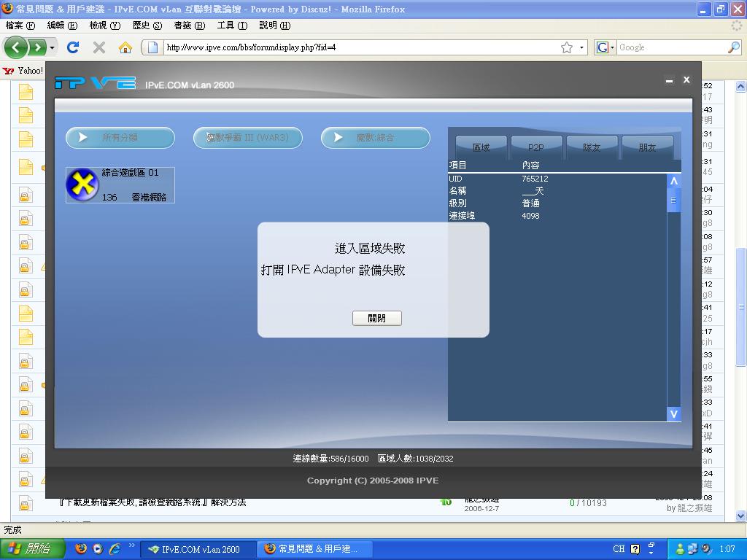
Task: Open the 工具 menu in Firefox
Action: click(232, 24)
